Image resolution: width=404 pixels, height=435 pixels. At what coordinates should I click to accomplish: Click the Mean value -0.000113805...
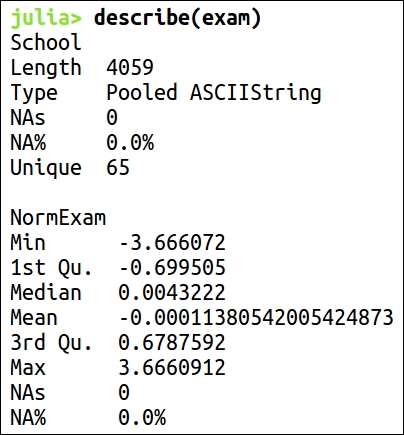point(256,317)
